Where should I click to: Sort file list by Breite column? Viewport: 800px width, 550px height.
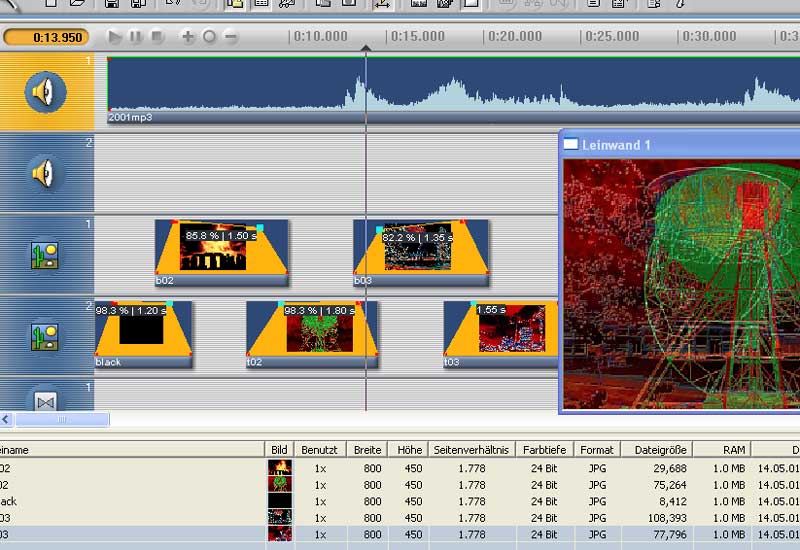coord(368,451)
